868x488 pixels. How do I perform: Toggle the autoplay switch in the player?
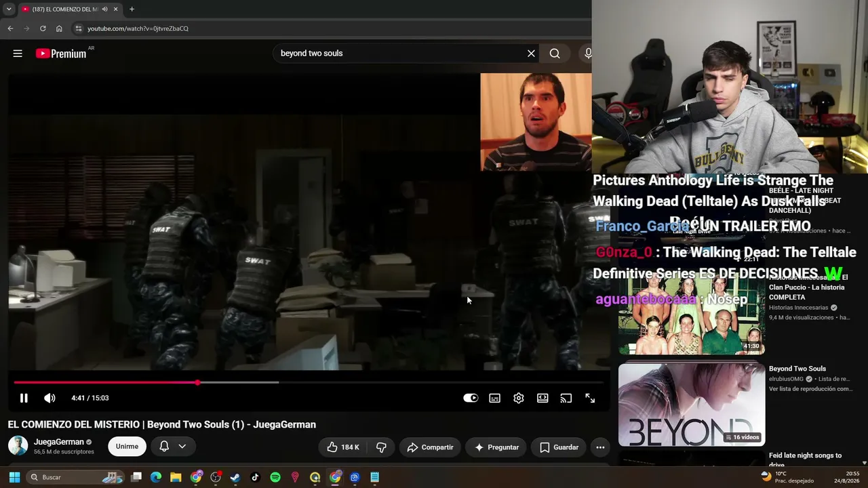[x=471, y=398]
